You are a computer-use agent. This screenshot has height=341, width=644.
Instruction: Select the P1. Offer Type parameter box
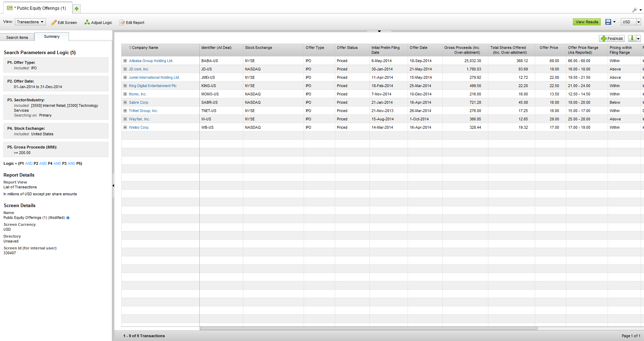pos(56,65)
